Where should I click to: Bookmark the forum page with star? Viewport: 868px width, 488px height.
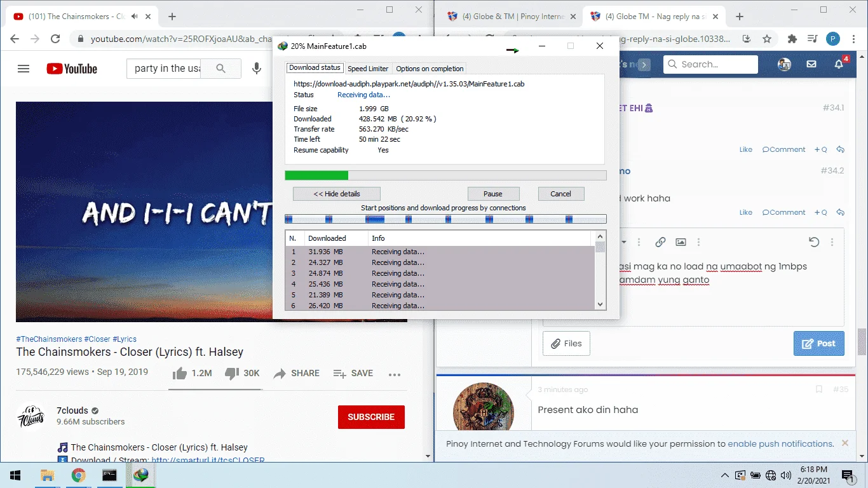767,39
